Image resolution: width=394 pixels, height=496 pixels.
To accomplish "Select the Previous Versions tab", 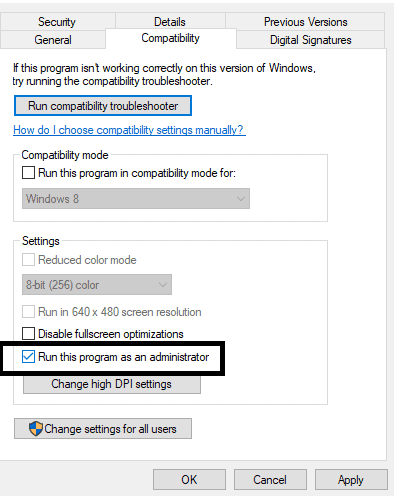I will [x=305, y=22].
